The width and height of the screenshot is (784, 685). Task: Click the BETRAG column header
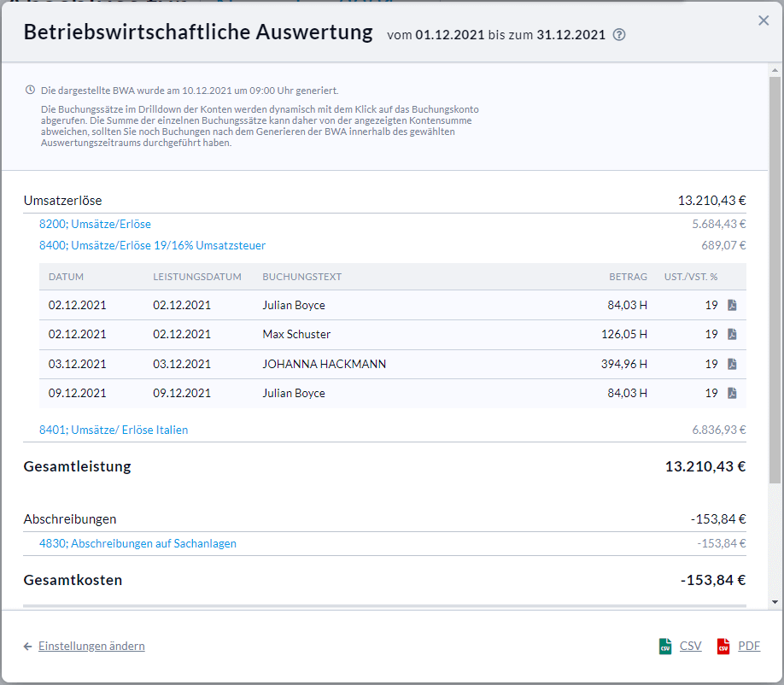point(628,277)
